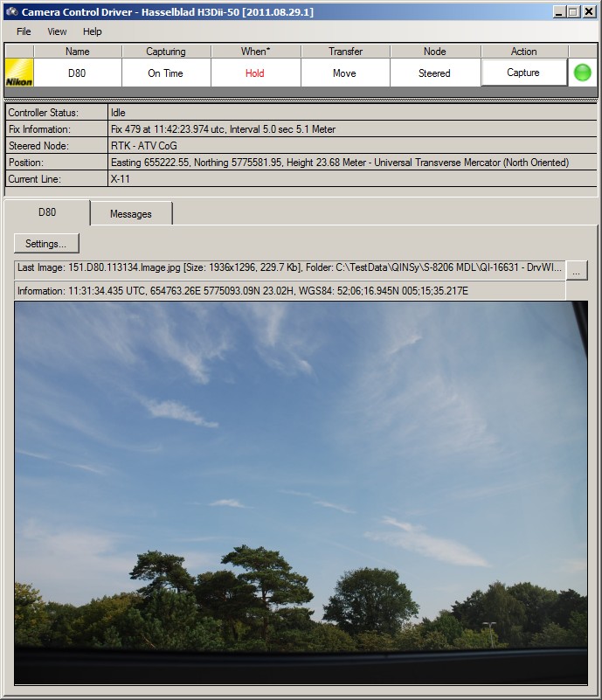Click the Nikon camera brand icon
602x700 pixels.
coord(19,73)
